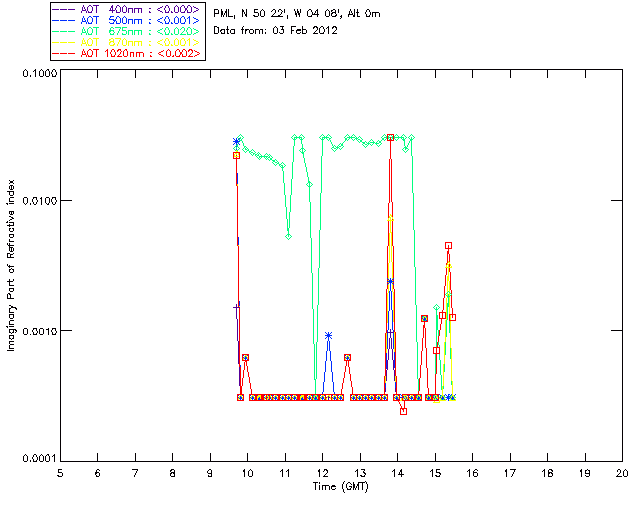The height and width of the screenshot is (512, 640).
Task: Click the 0.0100 y-axis tick label
Action: click(x=39, y=201)
